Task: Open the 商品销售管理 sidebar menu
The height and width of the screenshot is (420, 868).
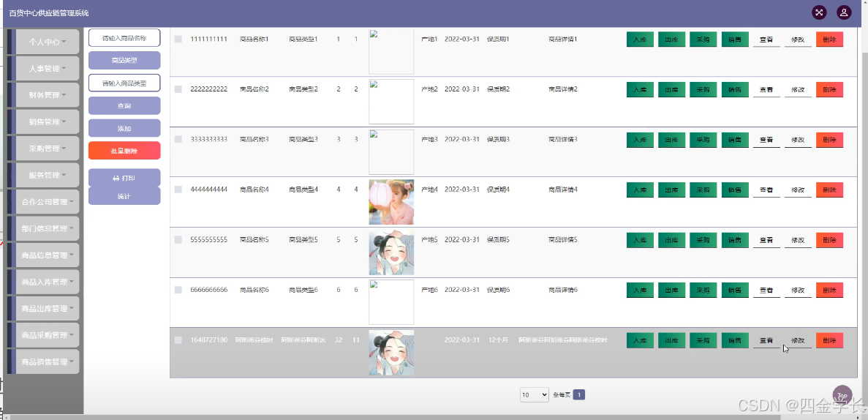Action: (48, 361)
